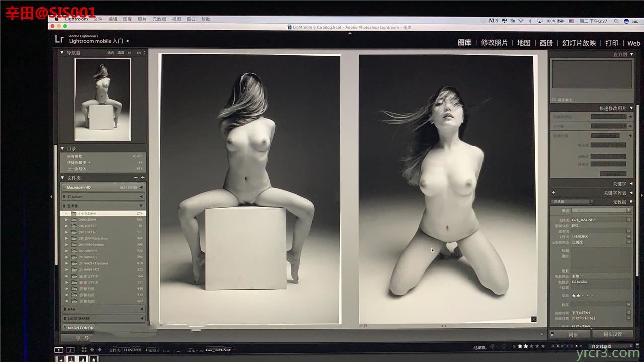Click the grid view icon in filmstrip bar
The height and width of the screenshot is (362, 644).
[x=84, y=350]
